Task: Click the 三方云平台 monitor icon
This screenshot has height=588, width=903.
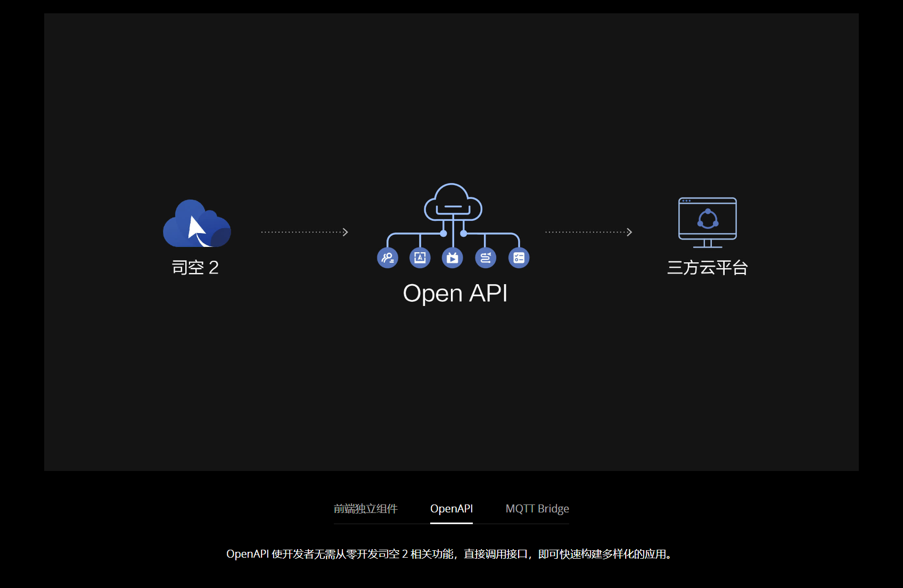Action: point(708,222)
